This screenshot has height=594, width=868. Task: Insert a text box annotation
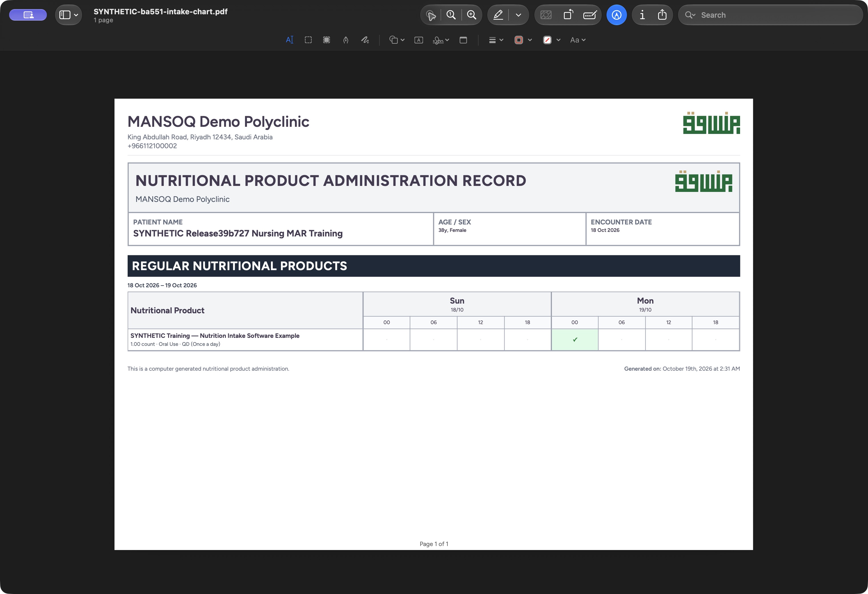tap(419, 40)
